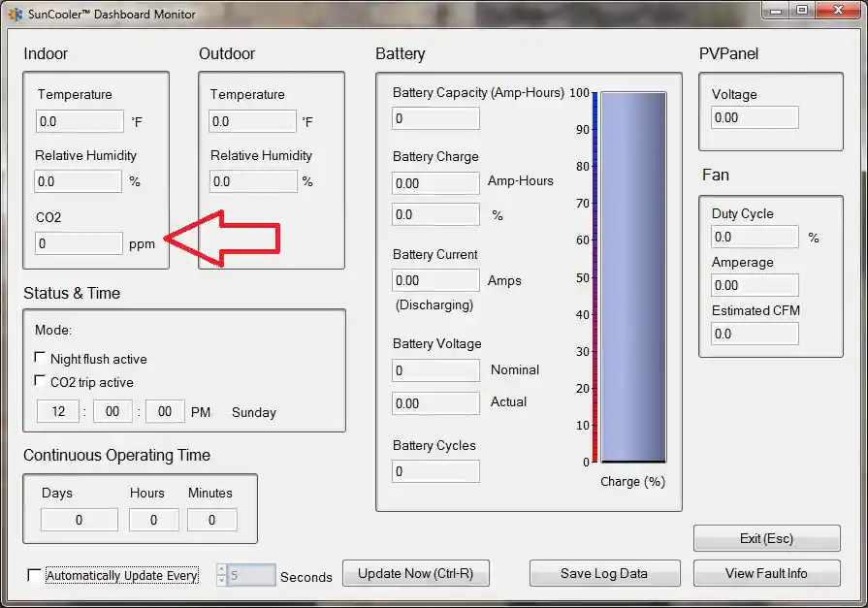Select the operating time Days field
This screenshot has height=608, width=868.
[80, 520]
